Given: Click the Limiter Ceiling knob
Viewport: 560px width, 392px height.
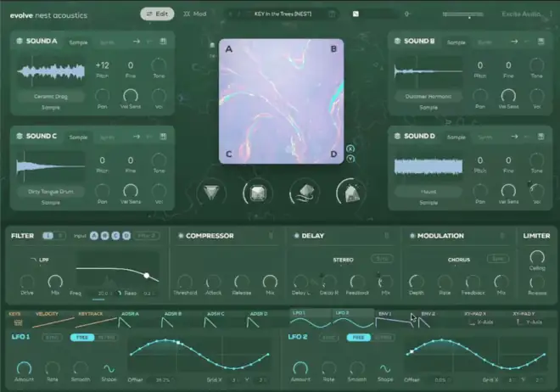Looking at the screenshot, I should coord(537,257).
